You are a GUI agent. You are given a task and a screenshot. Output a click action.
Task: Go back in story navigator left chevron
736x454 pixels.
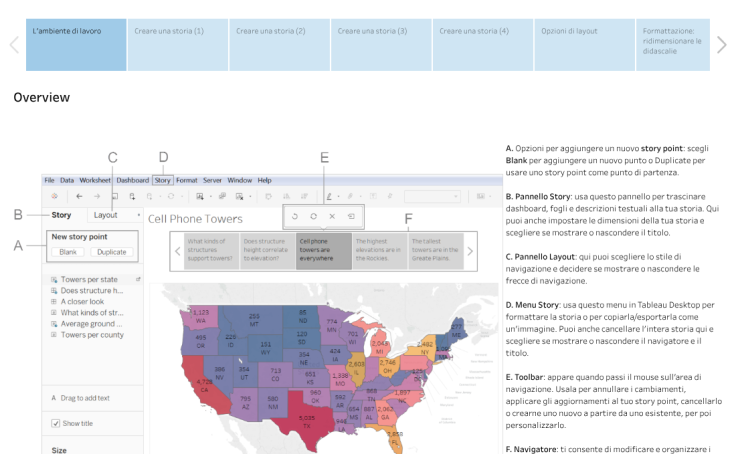click(177, 251)
